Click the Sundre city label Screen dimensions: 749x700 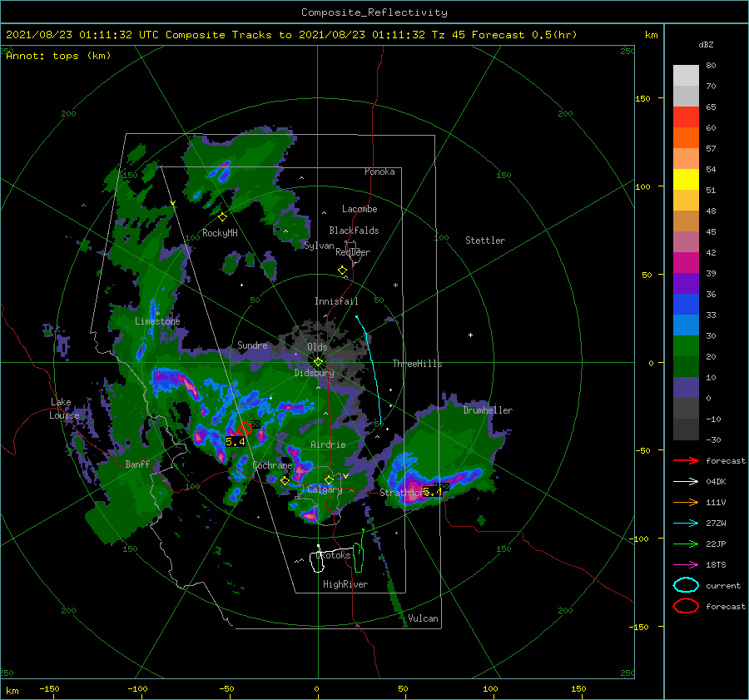[x=252, y=345]
